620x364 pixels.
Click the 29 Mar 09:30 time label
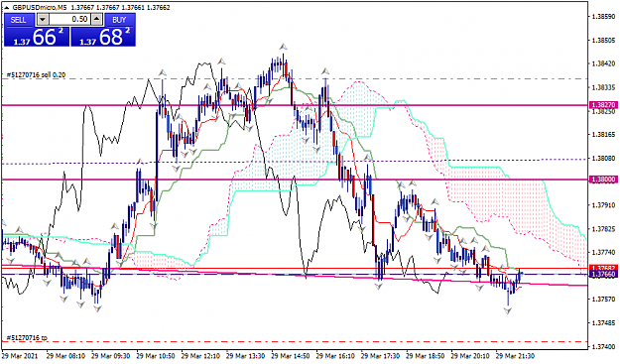pos(110,356)
